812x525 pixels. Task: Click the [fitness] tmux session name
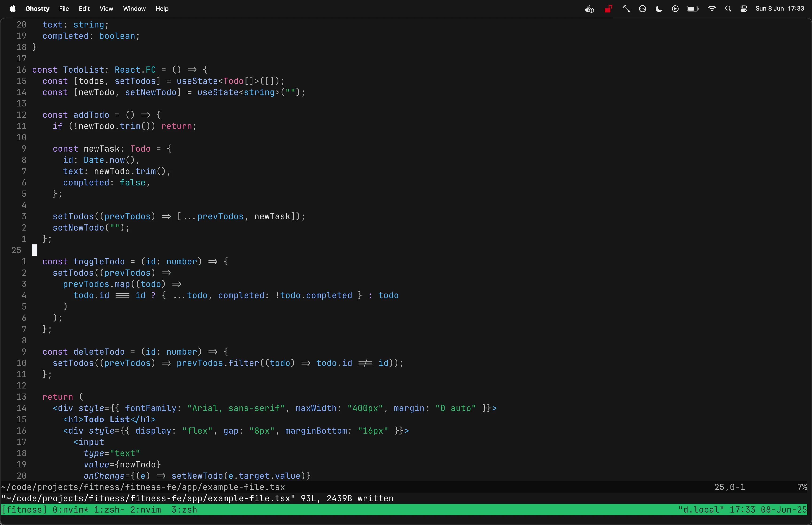point(24,510)
